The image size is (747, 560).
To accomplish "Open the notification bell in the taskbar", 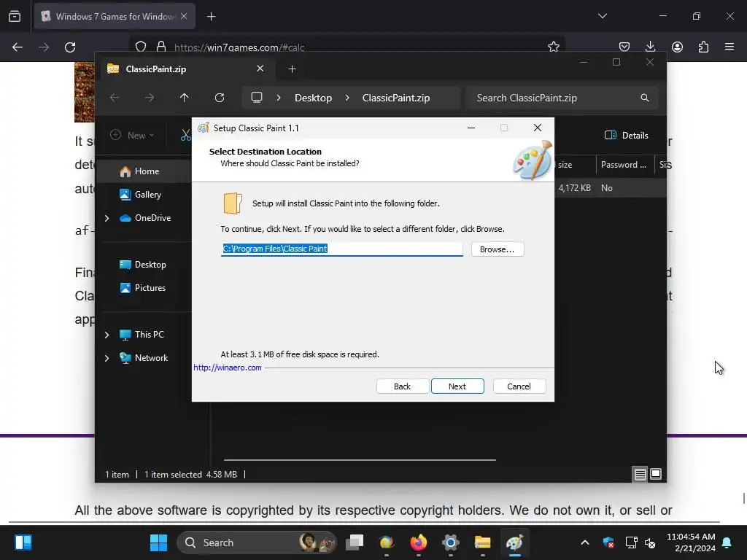I will [x=727, y=542].
